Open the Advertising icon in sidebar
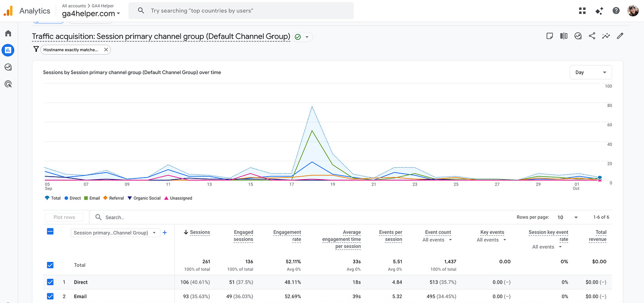644x303 pixels. 8,84
